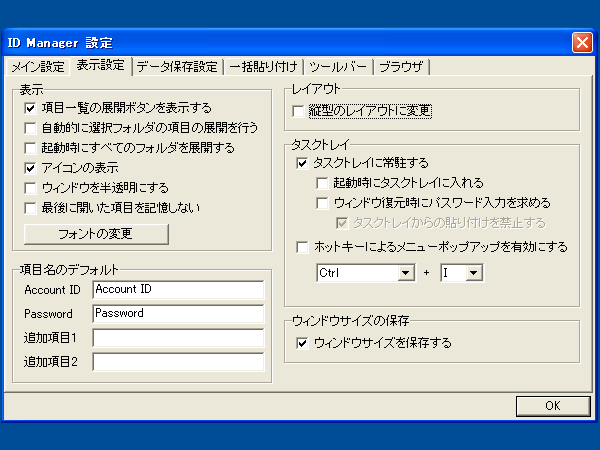Enable 縦型のレイアウトに変更 checkbox
This screenshot has width=600, height=450.
pyautogui.click(x=298, y=111)
